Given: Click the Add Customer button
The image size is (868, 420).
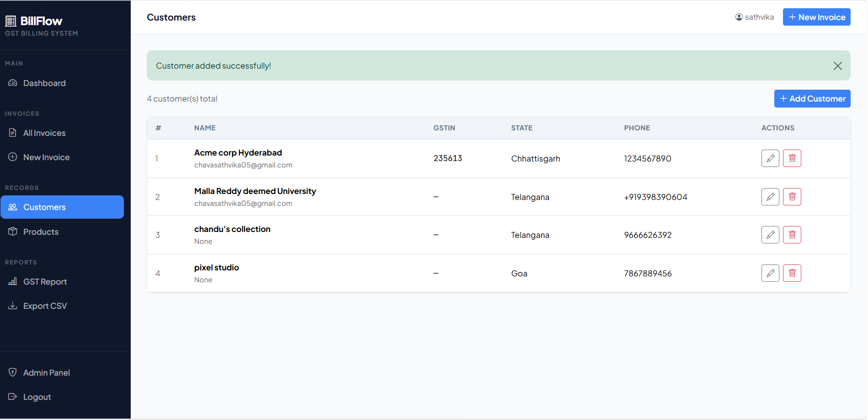Looking at the screenshot, I should click(812, 99).
